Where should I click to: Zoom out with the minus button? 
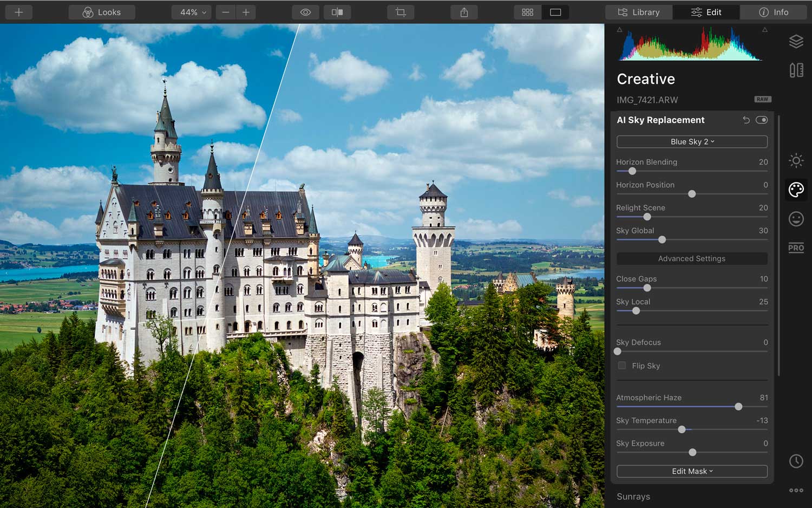tap(226, 12)
